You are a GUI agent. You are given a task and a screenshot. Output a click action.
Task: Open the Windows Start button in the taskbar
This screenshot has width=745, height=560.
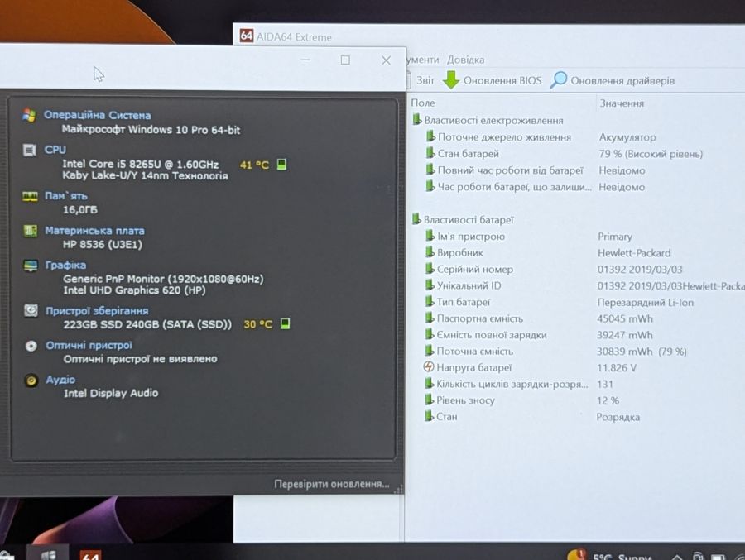pyautogui.click(x=48, y=554)
